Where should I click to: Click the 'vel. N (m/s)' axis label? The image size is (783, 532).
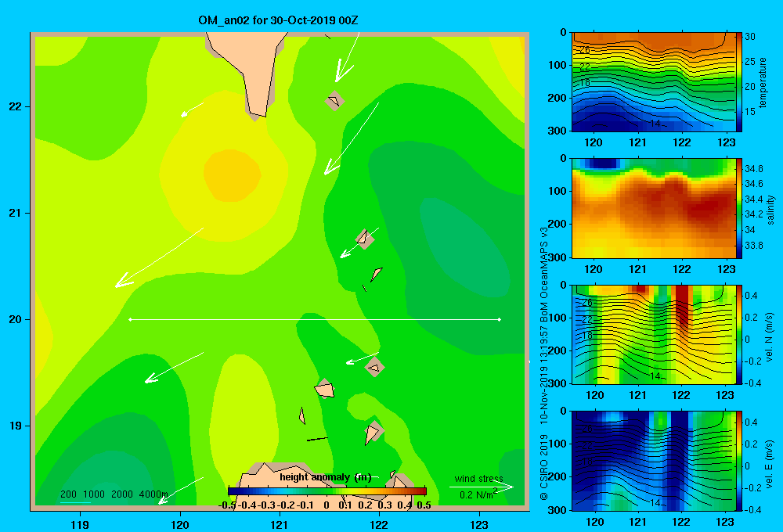pos(770,337)
